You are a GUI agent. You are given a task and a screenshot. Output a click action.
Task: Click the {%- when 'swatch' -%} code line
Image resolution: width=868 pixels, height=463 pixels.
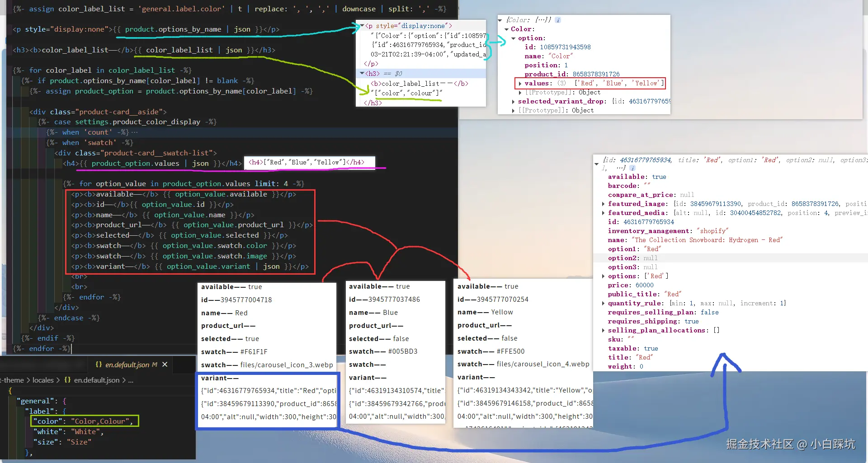pyautogui.click(x=90, y=143)
